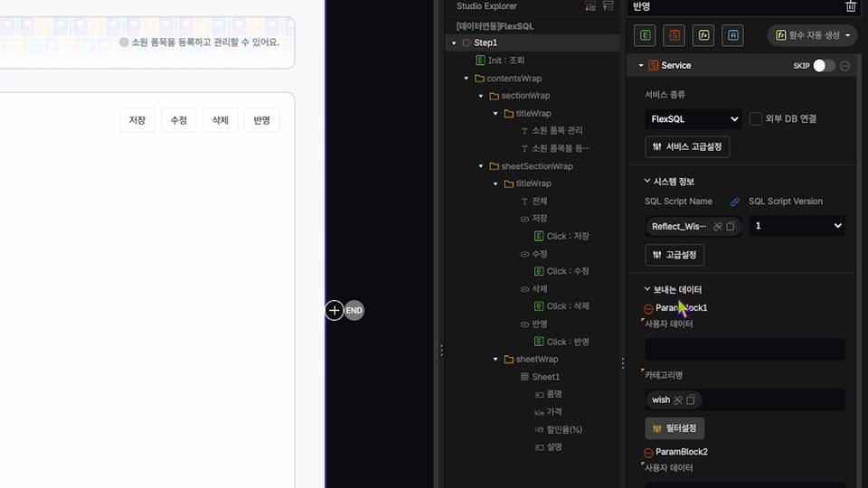Copy the Reflect_Wis script name
The height and width of the screenshot is (488, 868).
tap(731, 226)
